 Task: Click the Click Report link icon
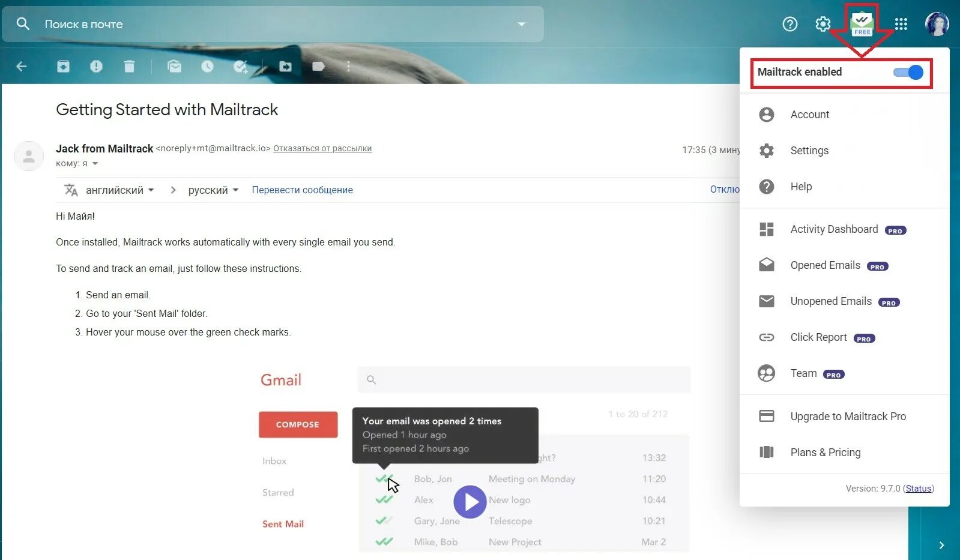pyautogui.click(x=767, y=337)
